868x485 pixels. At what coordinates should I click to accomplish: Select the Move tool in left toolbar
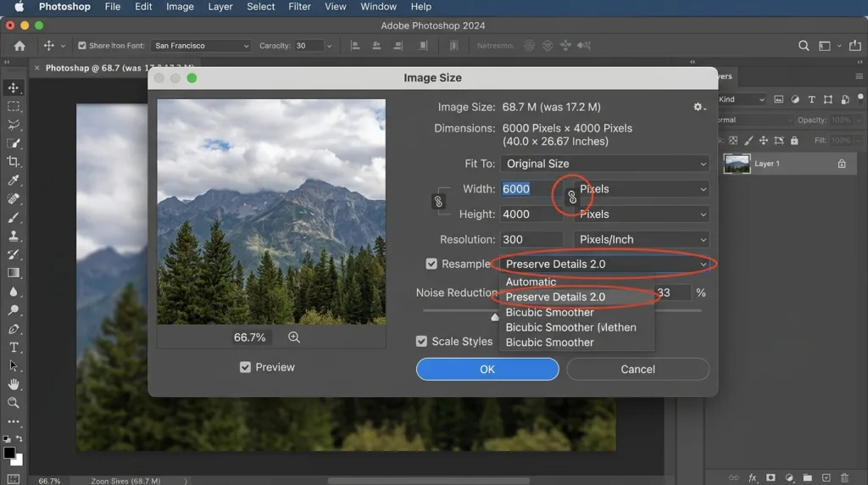click(14, 87)
